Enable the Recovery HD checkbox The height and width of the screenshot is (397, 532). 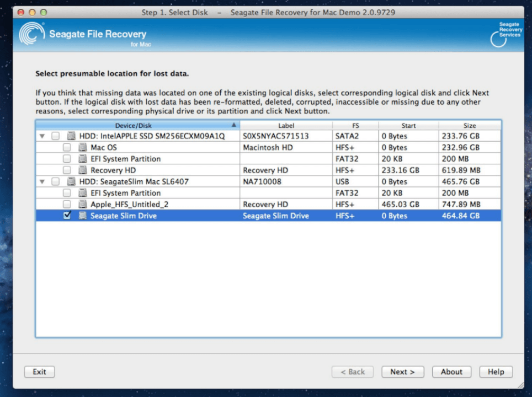pyautogui.click(x=67, y=170)
